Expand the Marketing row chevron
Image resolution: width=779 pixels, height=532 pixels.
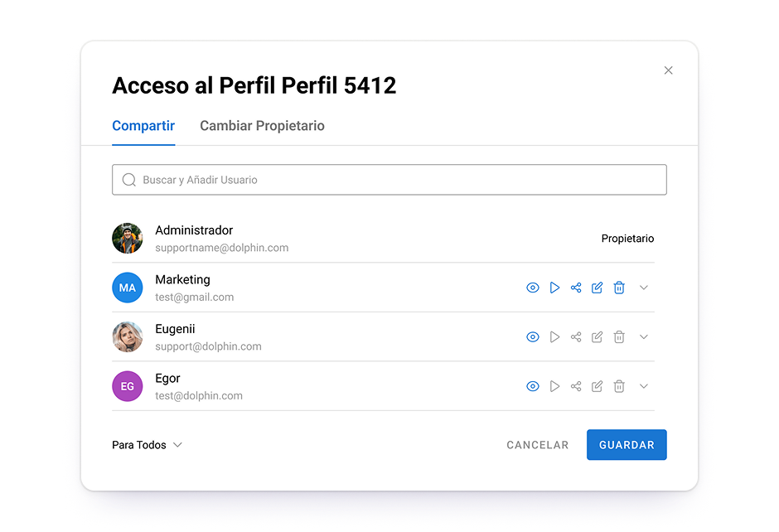pyautogui.click(x=644, y=288)
